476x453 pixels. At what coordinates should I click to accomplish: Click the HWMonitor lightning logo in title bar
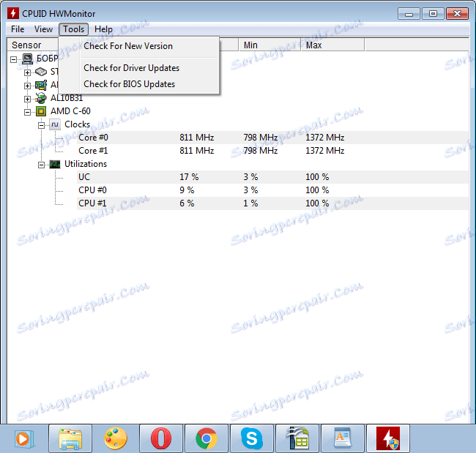[x=12, y=13]
